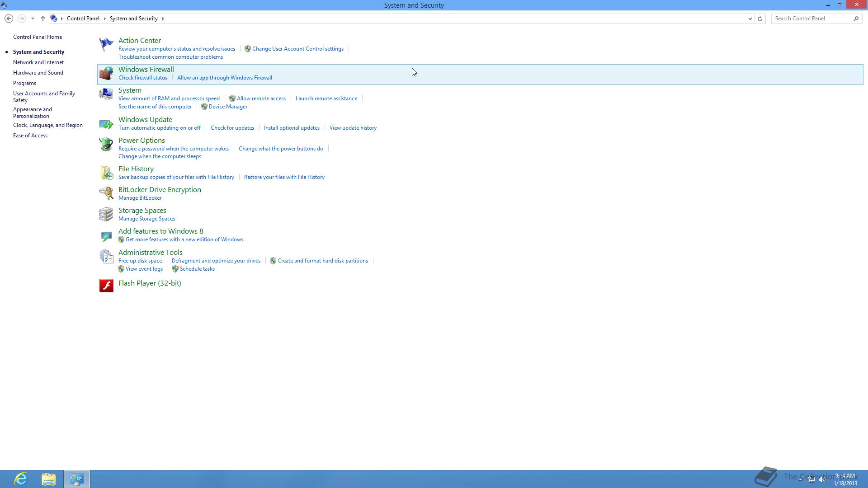The height and width of the screenshot is (488, 868).
Task: Click the network tray icon
Action: 811,479
